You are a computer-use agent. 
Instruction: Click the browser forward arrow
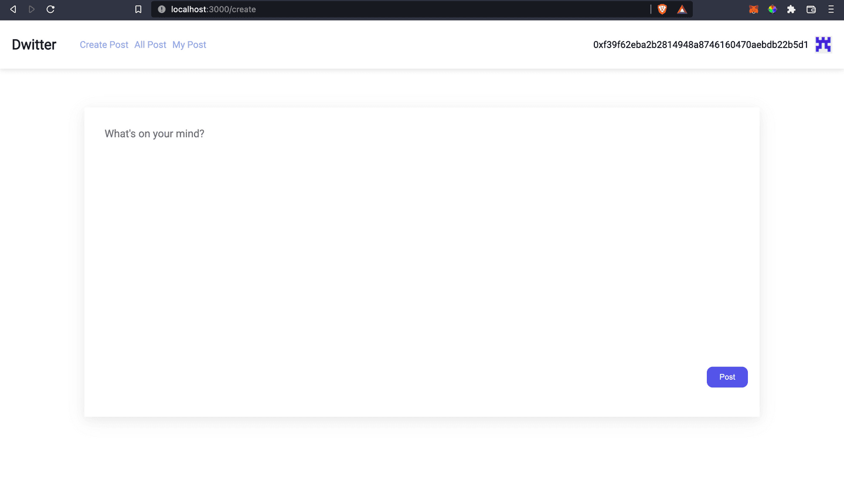click(x=32, y=9)
